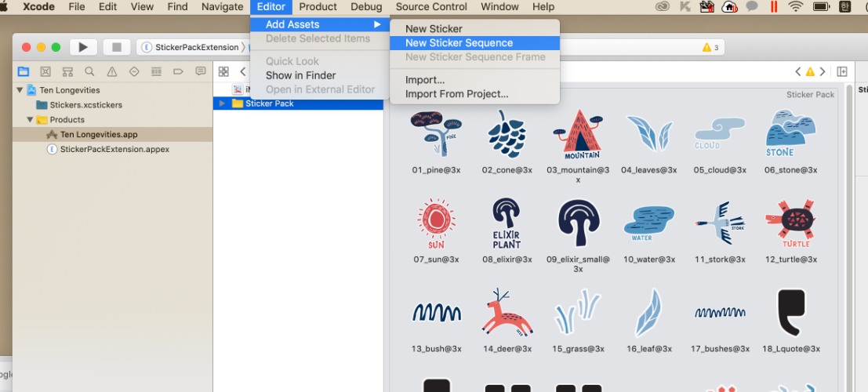
Task: Open the Breakpoint navigator icon
Action: pyautogui.click(x=178, y=71)
